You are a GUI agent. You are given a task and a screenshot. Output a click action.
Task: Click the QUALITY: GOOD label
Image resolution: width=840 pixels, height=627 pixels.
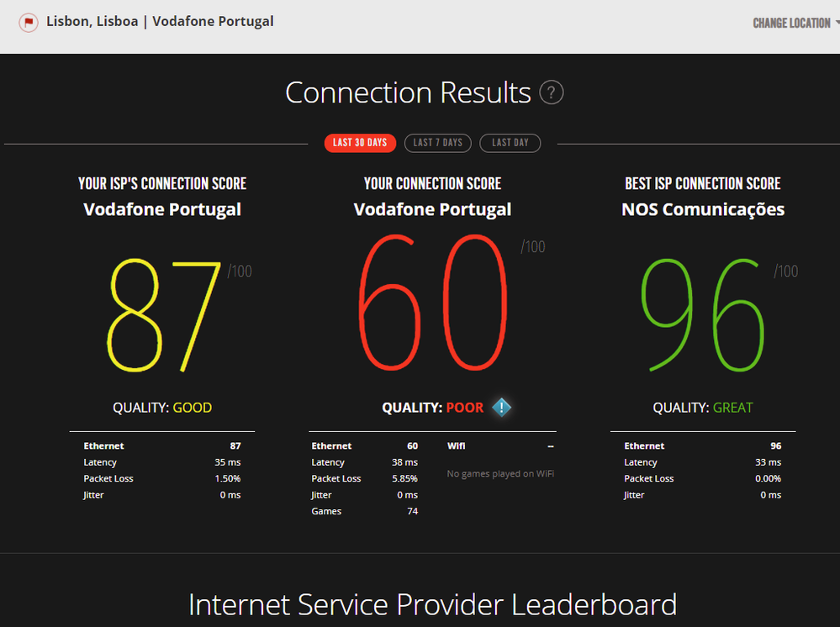click(162, 408)
